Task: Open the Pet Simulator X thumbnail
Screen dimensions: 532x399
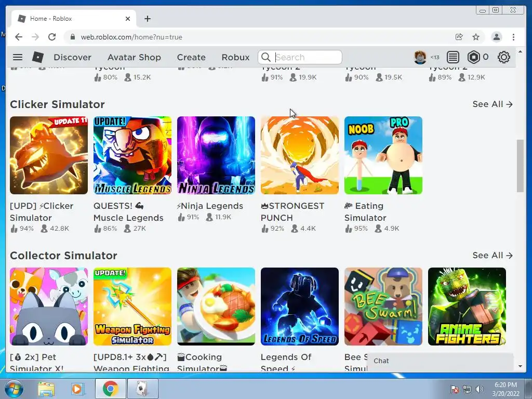Action: tap(49, 307)
